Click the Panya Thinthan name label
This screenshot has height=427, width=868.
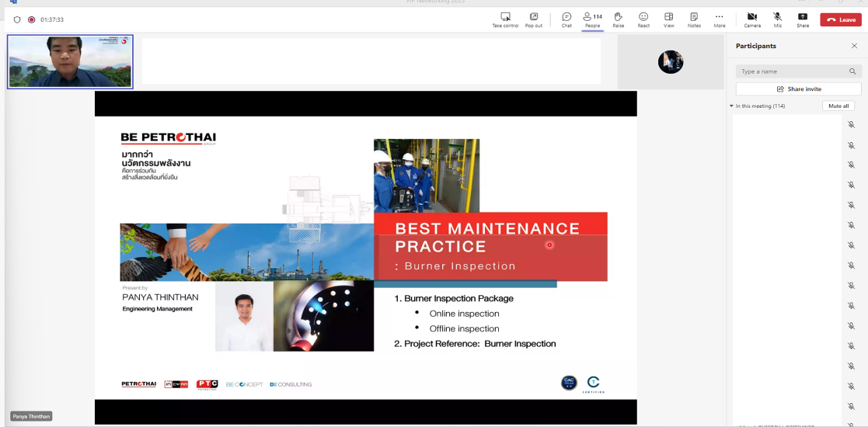(31, 416)
